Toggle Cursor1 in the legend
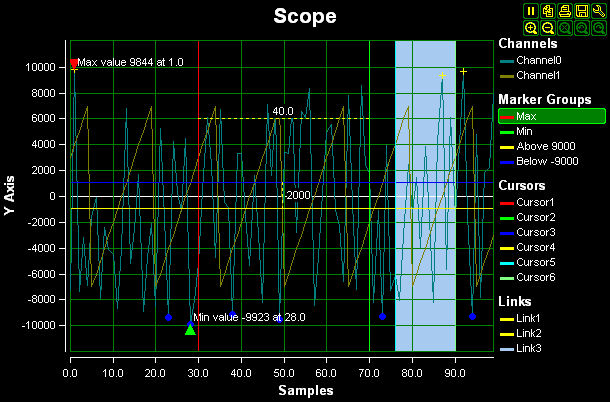 (x=540, y=203)
